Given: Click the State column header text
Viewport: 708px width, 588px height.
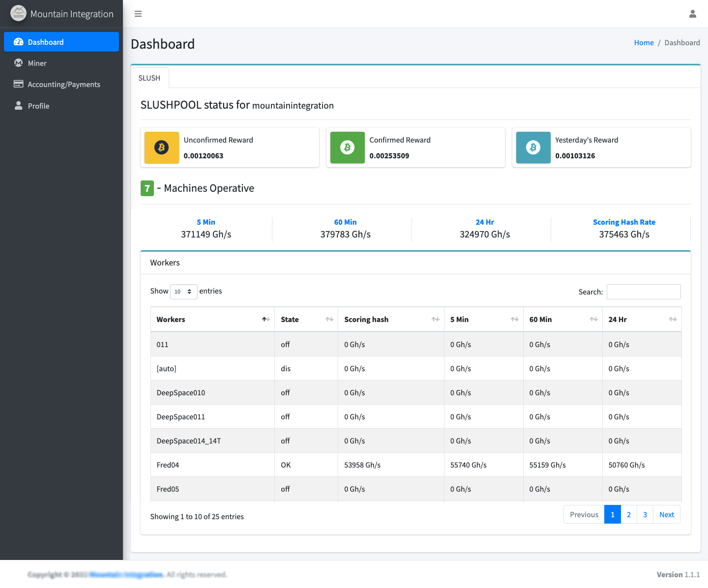Looking at the screenshot, I should 290,320.
